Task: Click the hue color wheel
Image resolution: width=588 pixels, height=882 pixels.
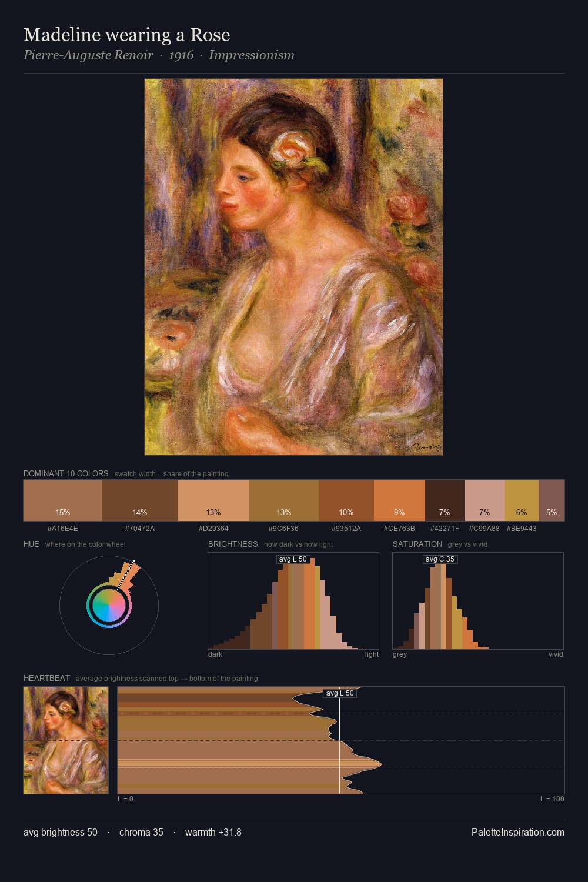Action: [x=109, y=605]
